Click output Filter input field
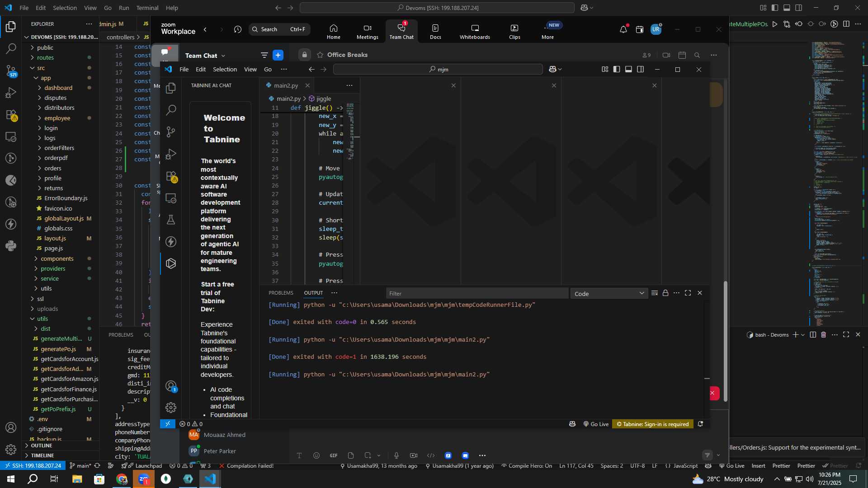 [477, 294]
